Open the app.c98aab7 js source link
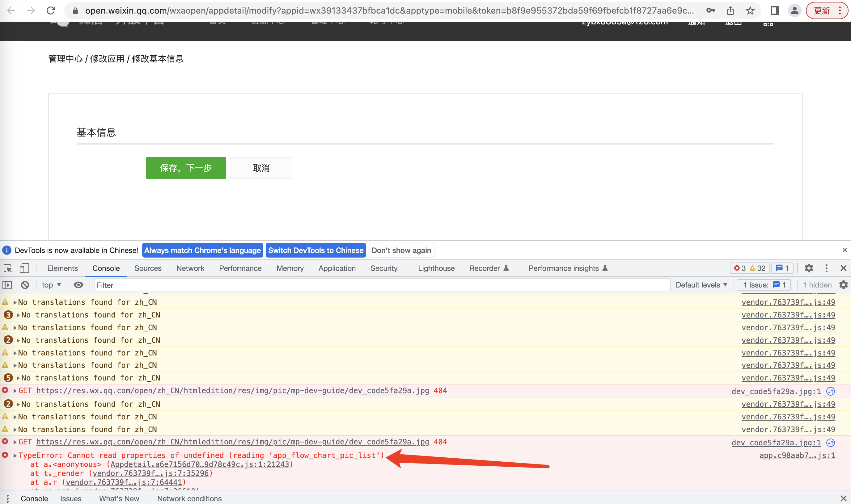The height and width of the screenshot is (504, 851). coord(797,456)
